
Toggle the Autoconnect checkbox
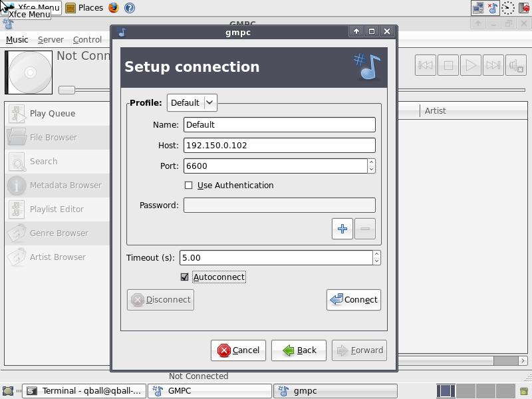[x=185, y=277]
